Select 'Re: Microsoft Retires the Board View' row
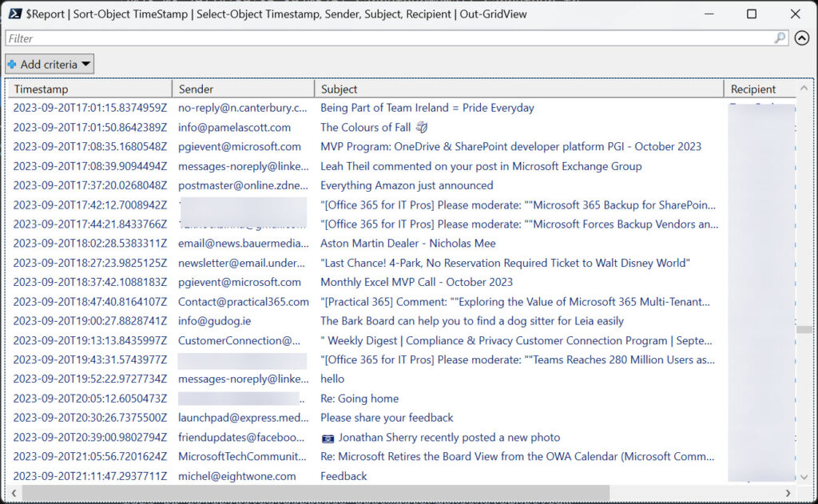 [x=402, y=457]
